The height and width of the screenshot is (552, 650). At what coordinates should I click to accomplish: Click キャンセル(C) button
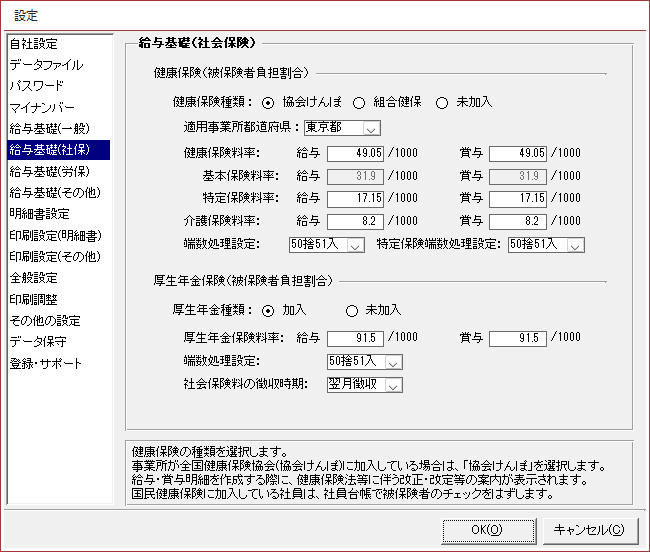click(590, 530)
